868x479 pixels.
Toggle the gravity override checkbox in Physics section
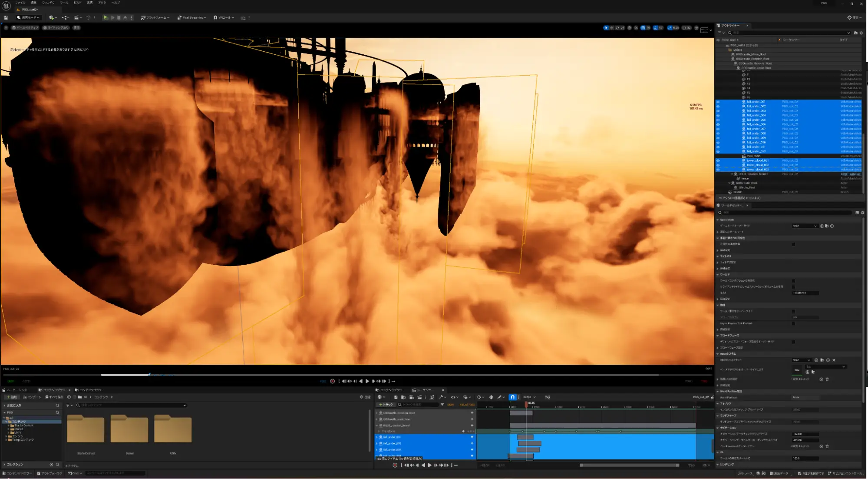coord(793,311)
